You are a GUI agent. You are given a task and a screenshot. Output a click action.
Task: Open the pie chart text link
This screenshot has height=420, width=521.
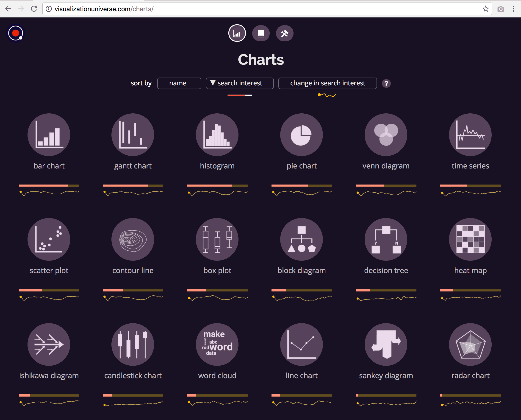pyautogui.click(x=302, y=166)
